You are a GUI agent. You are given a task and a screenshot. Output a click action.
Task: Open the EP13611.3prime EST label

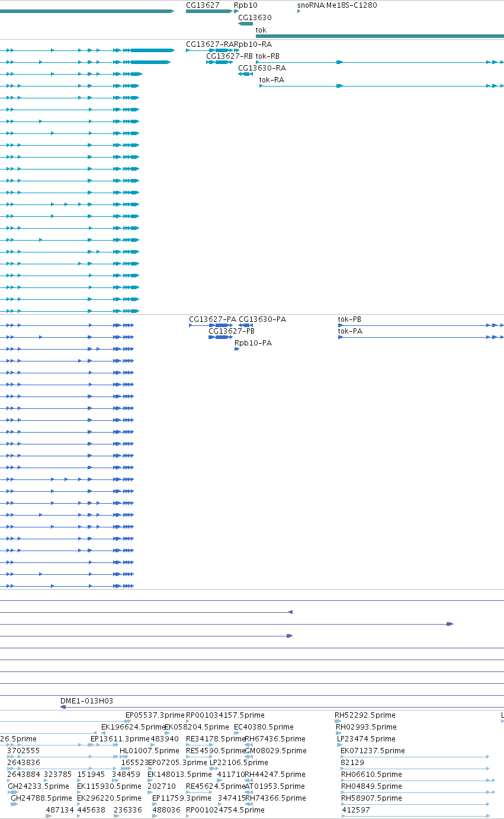[x=120, y=738]
